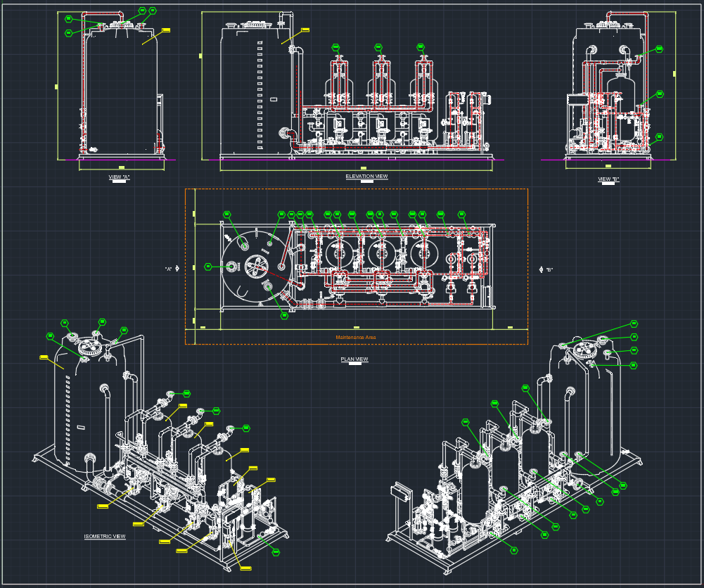
Task: Select the rightmost top-row balloon in plan view
Action: tap(462, 215)
